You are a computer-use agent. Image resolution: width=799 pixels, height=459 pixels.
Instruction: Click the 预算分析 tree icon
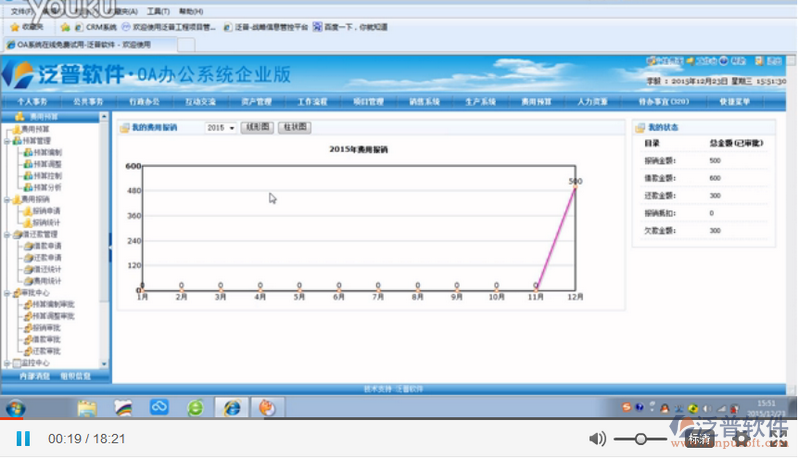coord(27,187)
